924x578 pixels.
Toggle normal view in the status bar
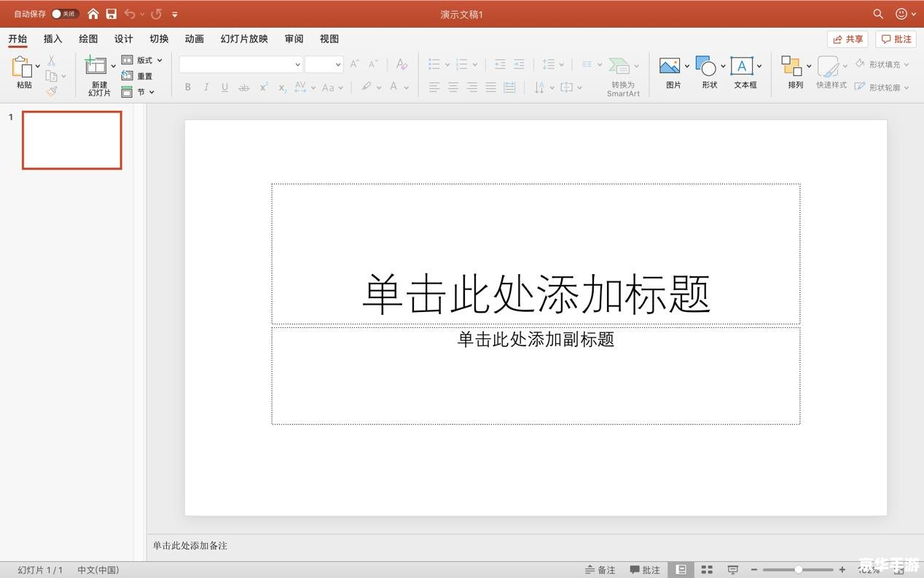click(681, 570)
